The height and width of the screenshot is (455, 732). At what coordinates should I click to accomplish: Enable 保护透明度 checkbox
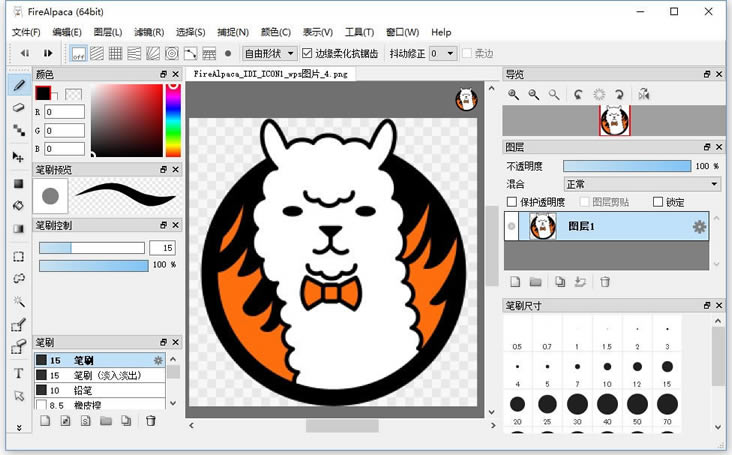click(512, 202)
